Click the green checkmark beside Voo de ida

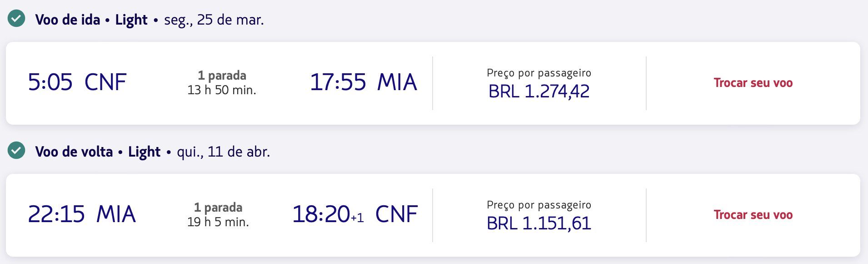coord(17,19)
